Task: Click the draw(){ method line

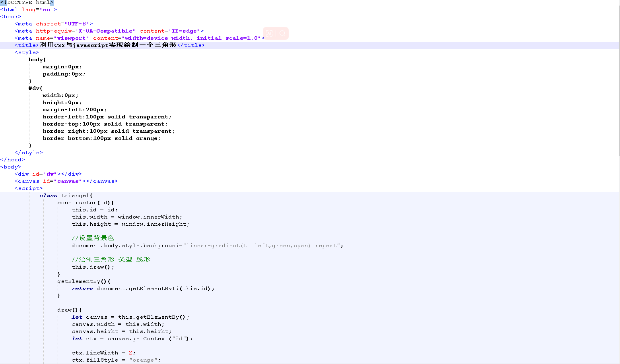Action: pos(70,310)
